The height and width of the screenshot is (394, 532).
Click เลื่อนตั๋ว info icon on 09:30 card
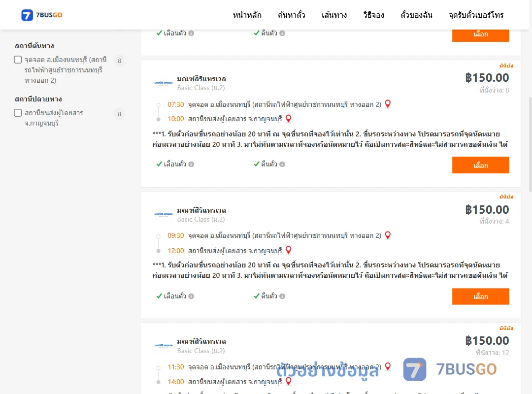coord(191,296)
